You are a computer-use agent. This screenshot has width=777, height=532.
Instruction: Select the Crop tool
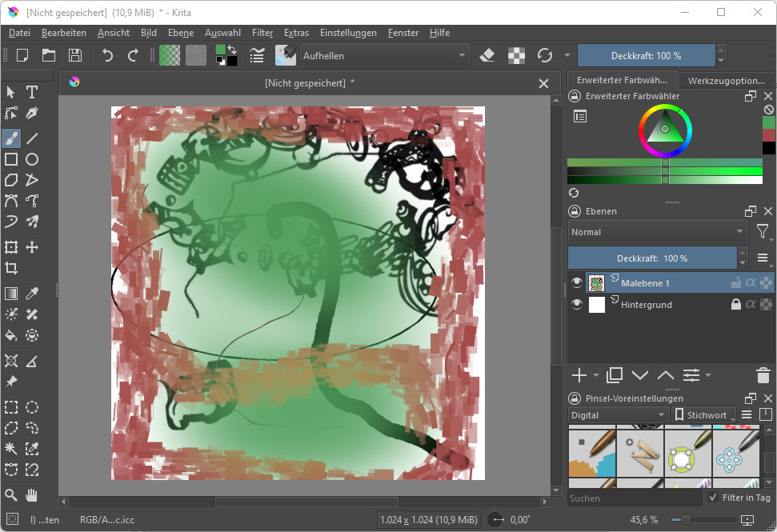11,268
